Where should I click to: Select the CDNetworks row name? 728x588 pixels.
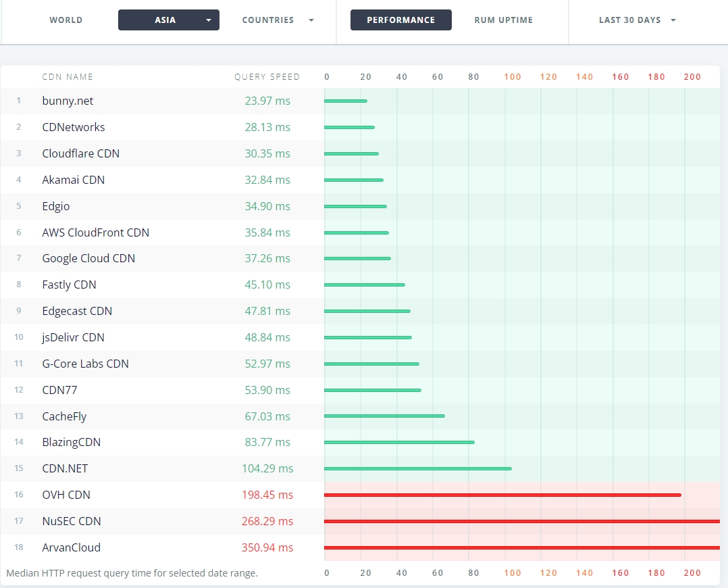(74, 127)
